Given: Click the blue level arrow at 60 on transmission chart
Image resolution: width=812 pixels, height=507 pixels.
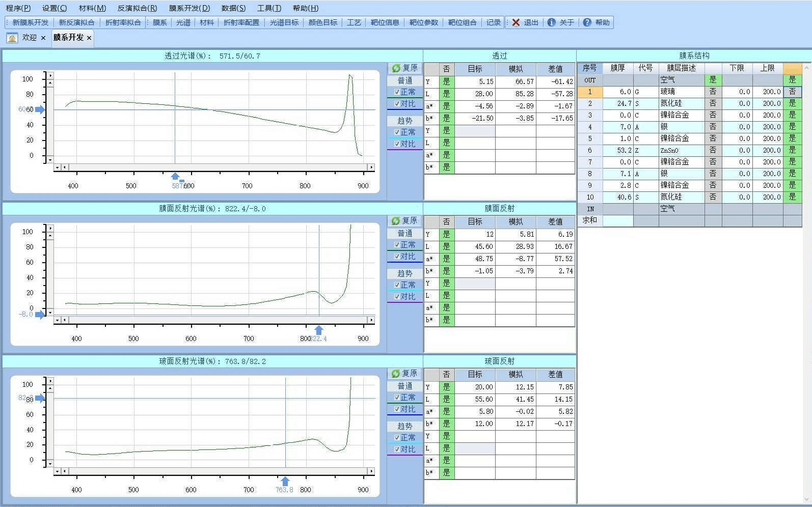Looking at the screenshot, I should pos(40,109).
